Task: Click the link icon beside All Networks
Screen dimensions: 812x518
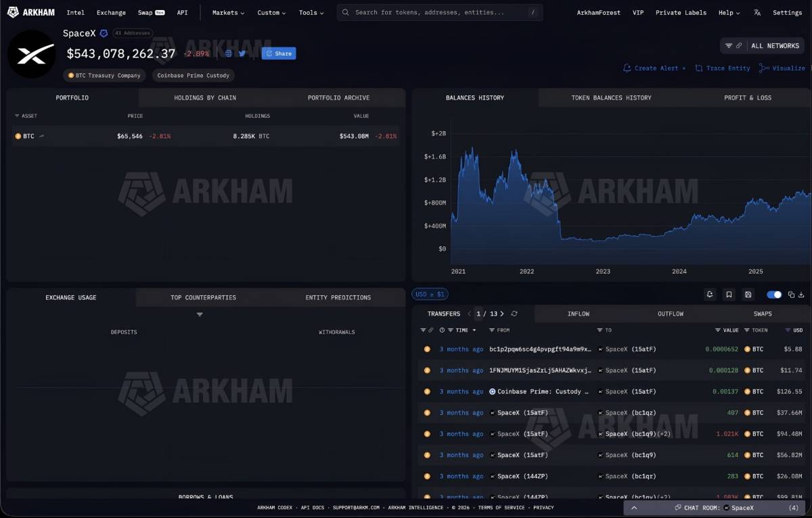Action: coord(739,45)
